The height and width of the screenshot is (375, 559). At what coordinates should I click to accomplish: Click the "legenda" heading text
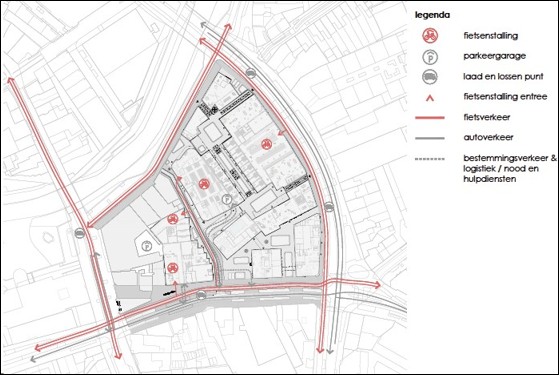tap(432, 15)
